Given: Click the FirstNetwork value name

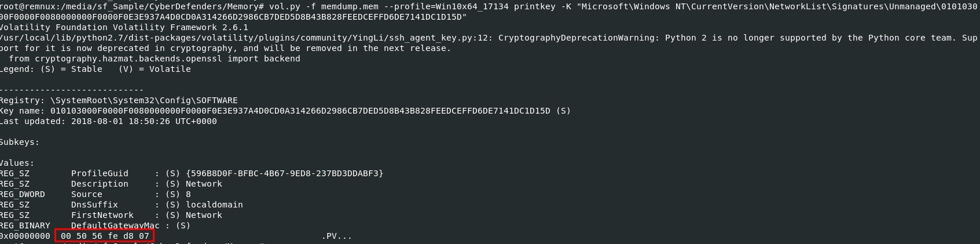Looking at the screenshot, I should click(102, 215).
